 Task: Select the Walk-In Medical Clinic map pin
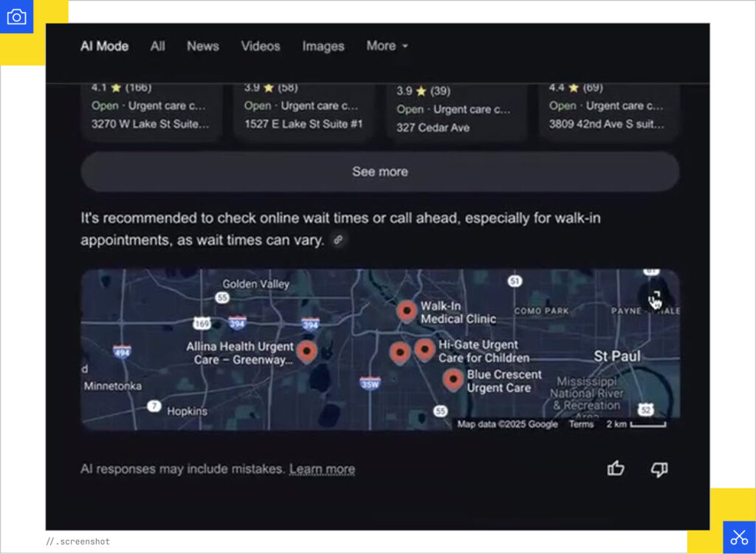[x=406, y=311]
